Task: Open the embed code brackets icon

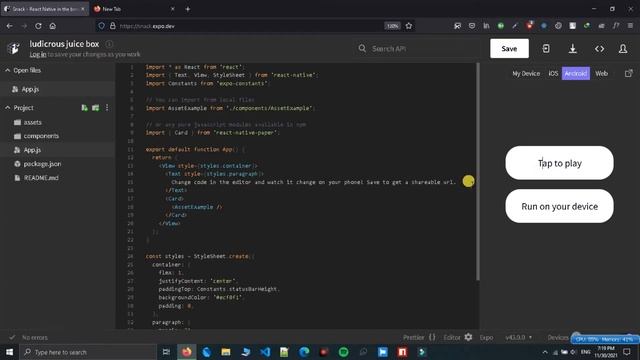Action: (599, 49)
